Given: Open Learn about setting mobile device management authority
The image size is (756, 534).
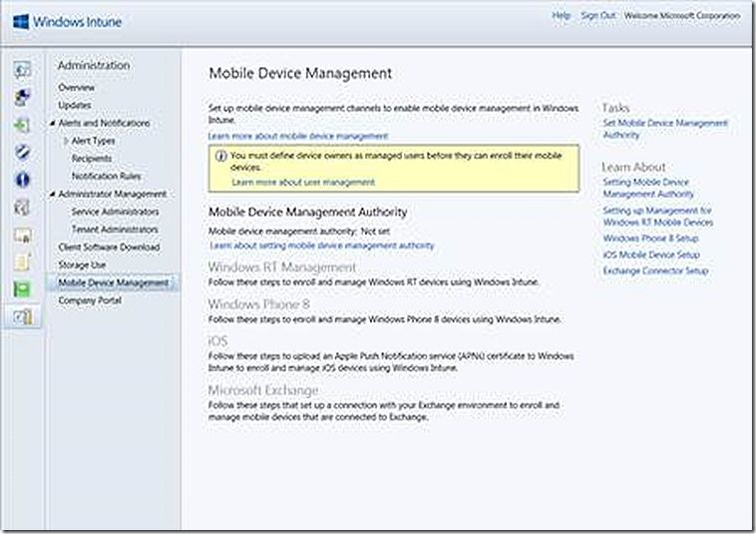Looking at the screenshot, I should coord(322,246).
